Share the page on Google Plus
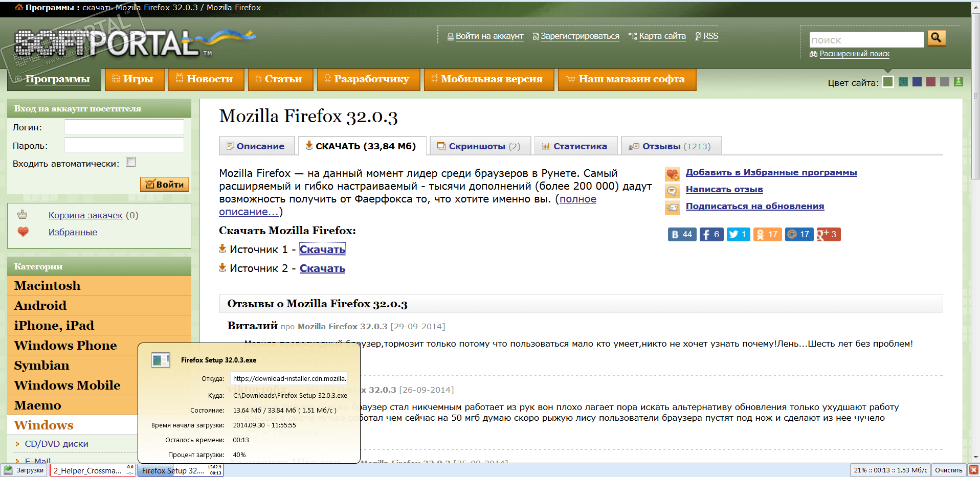 (x=829, y=234)
